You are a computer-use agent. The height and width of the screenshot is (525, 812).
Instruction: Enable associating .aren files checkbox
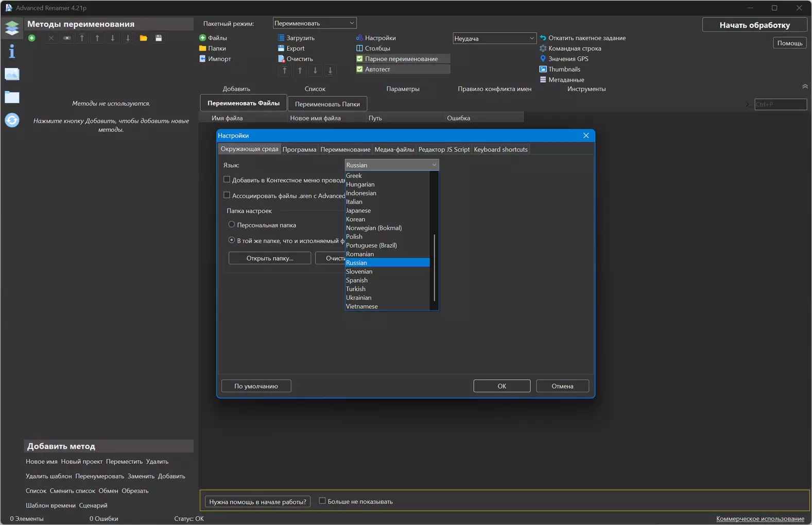click(x=227, y=195)
